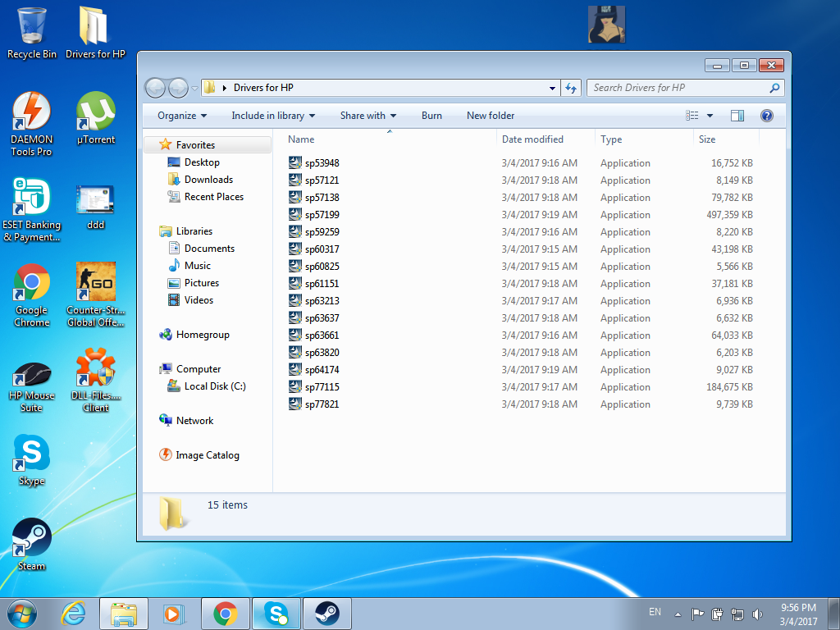Click Windows Explorer taskbar button

point(124,614)
